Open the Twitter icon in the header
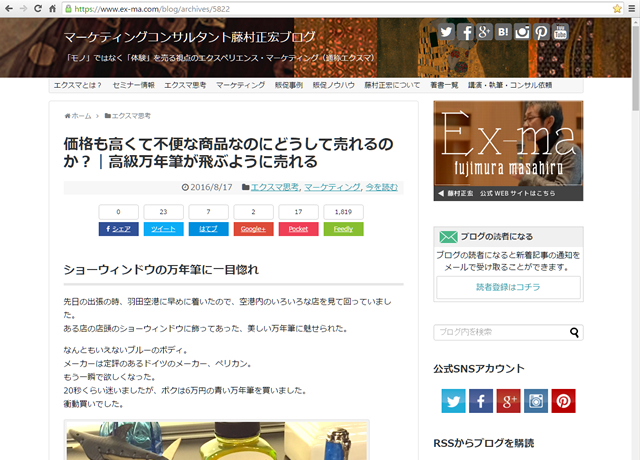Viewport: 640px width, 460px height. [x=445, y=33]
